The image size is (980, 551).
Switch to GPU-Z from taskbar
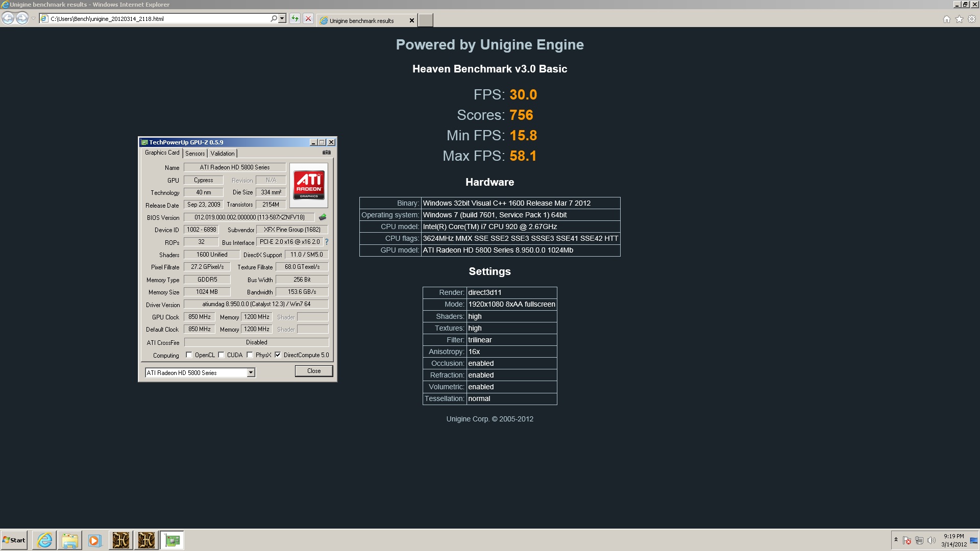tap(172, 540)
